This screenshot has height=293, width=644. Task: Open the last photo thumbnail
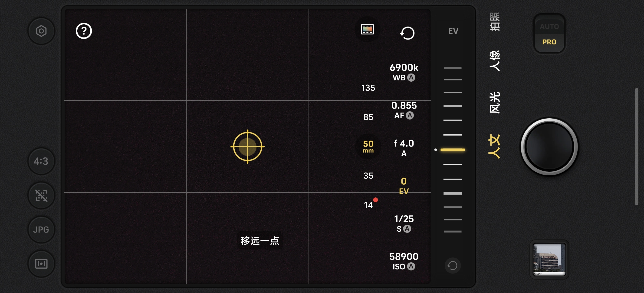coord(549,260)
